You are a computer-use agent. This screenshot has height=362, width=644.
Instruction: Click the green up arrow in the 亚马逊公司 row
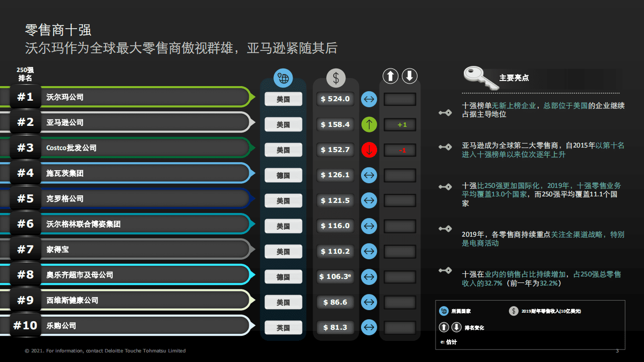click(x=369, y=124)
